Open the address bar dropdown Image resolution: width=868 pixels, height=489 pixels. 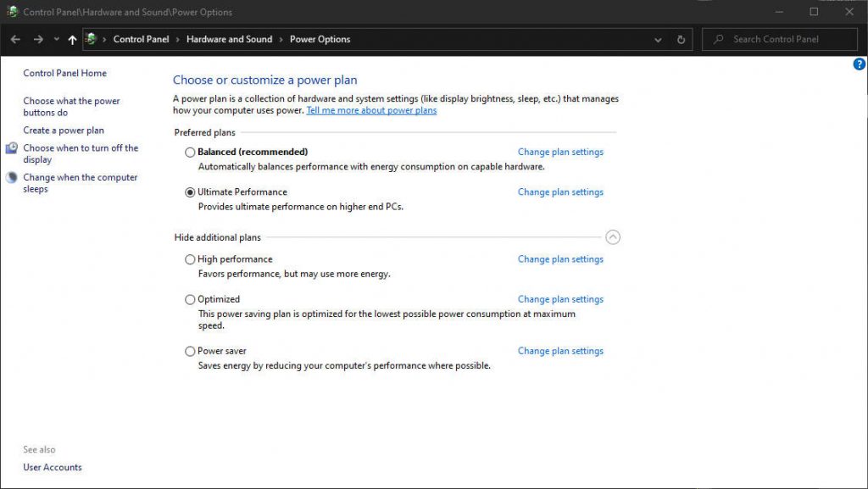point(658,39)
